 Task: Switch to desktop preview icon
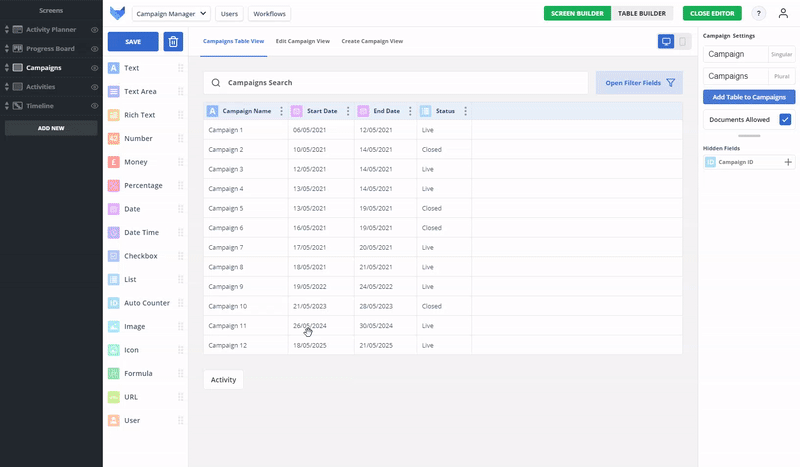(666, 41)
